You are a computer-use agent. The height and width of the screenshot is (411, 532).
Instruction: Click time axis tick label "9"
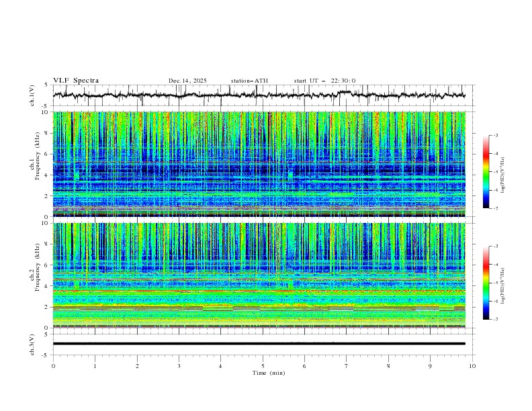click(430, 366)
